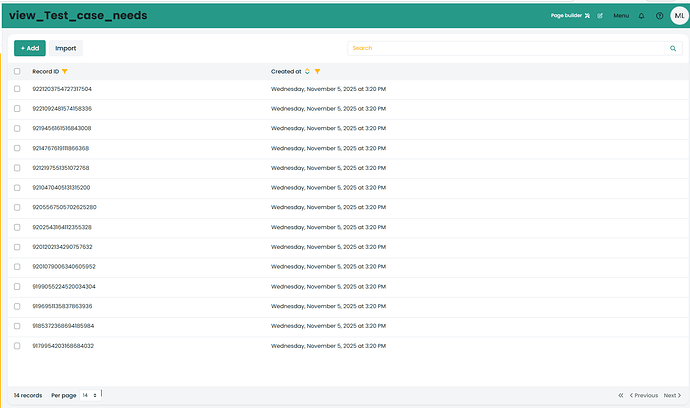The image size is (690, 408).
Task: Jump to the first page arrows
Action: [621, 395]
